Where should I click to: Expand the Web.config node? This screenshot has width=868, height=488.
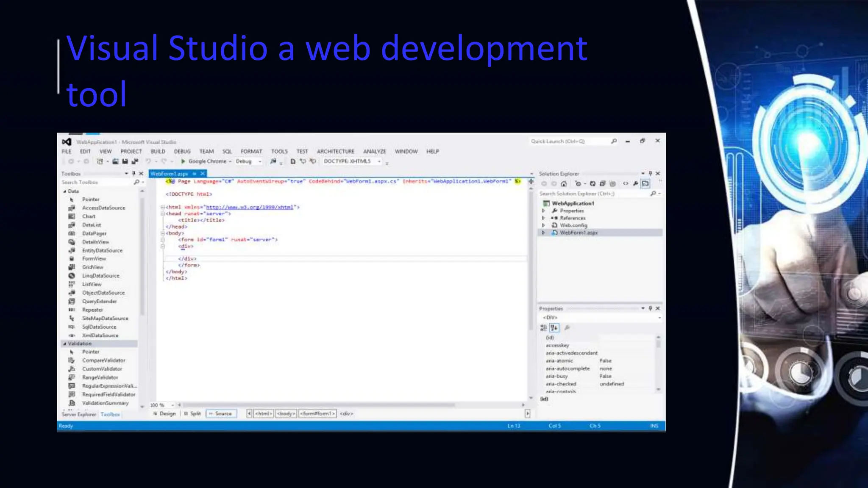pyautogui.click(x=543, y=225)
